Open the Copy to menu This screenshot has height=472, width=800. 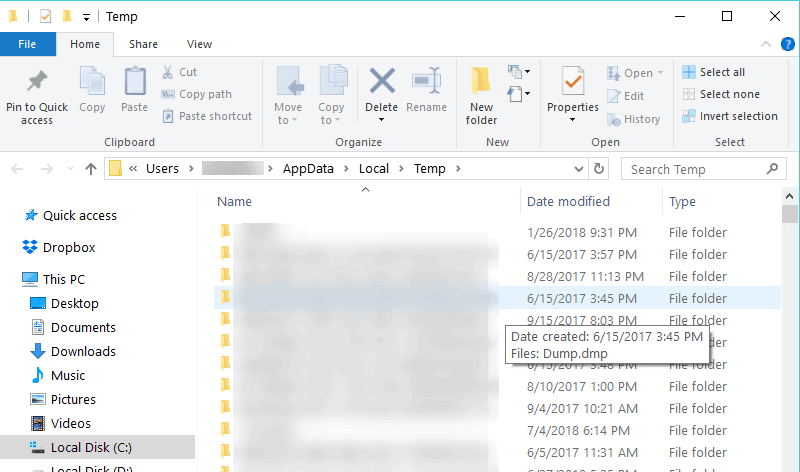click(x=332, y=95)
